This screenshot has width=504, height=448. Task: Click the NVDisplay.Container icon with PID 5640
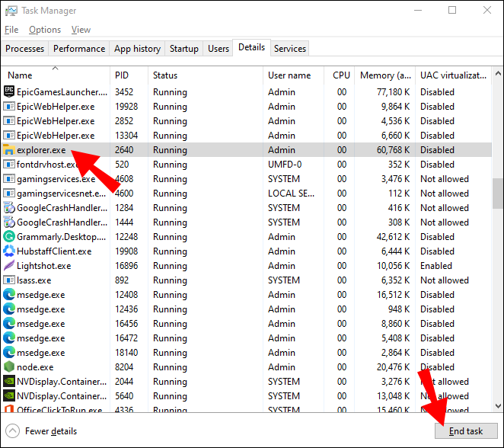(9, 395)
